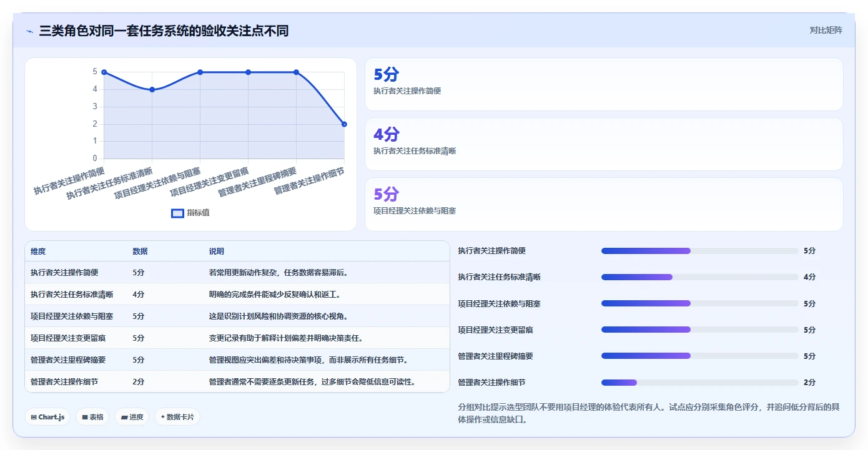
Task: Click the chart data point for 执行者关注操作简便
Action: coord(104,72)
